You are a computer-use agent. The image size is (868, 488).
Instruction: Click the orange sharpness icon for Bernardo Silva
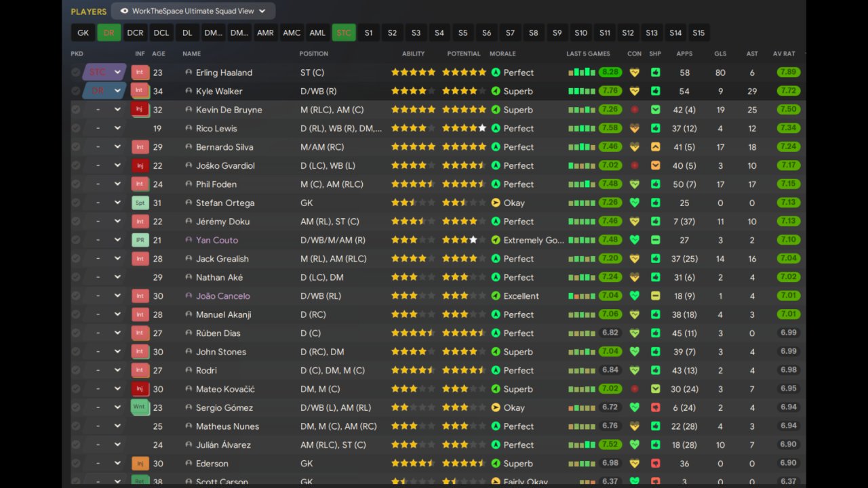pos(656,147)
